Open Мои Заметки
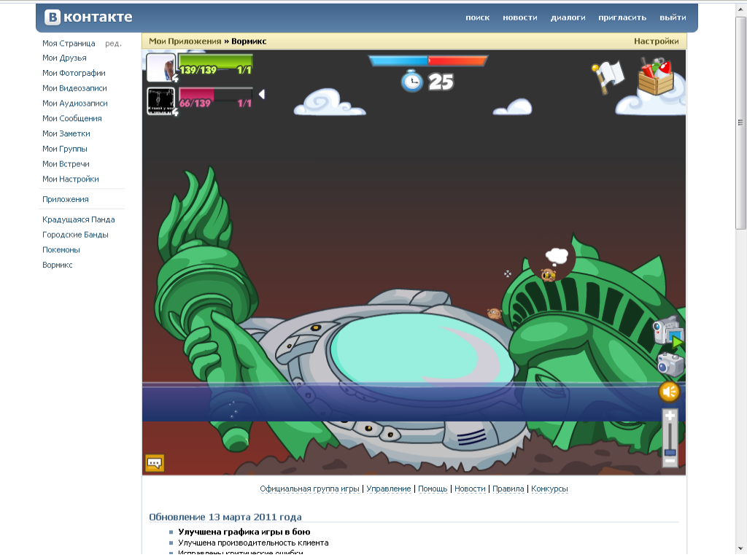The width and height of the screenshot is (747, 560). pos(66,134)
